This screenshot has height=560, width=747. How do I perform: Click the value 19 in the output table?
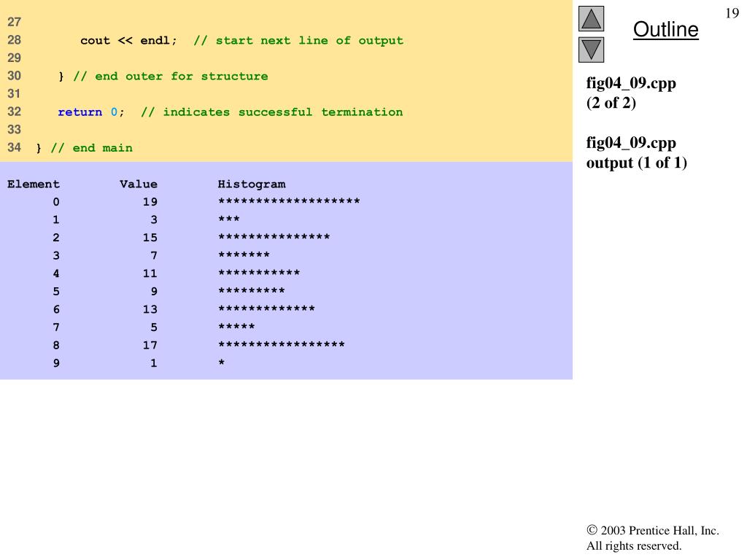(150, 202)
